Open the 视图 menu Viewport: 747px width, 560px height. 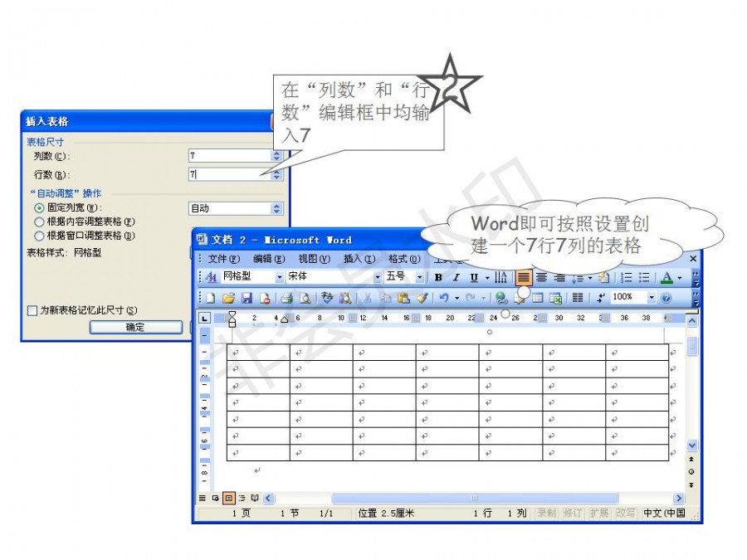pyautogui.click(x=314, y=259)
